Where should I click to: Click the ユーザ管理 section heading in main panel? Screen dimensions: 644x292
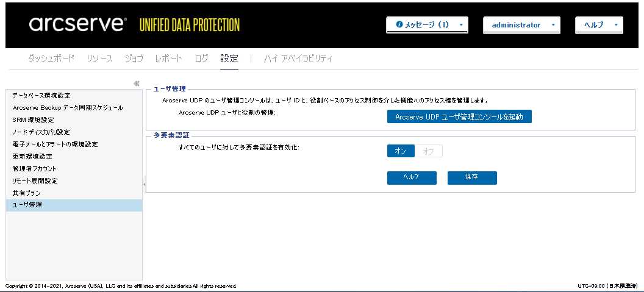tap(169, 88)
